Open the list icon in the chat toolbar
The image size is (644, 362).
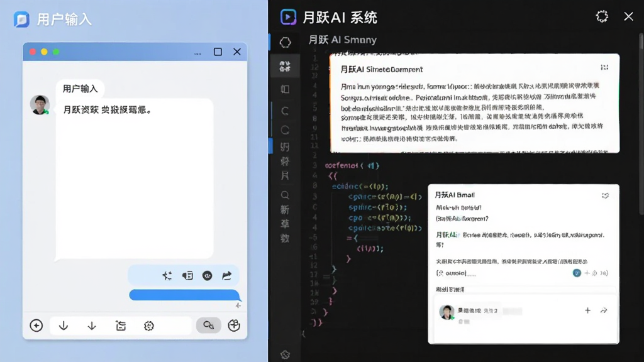click(x=121, y=326)
